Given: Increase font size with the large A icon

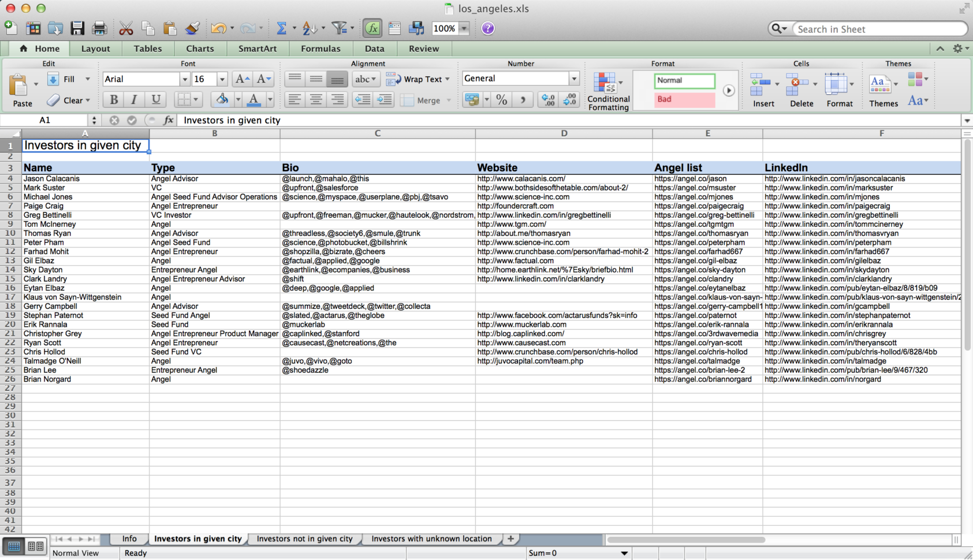Looking at the screenshot, I should click(242, 79).
